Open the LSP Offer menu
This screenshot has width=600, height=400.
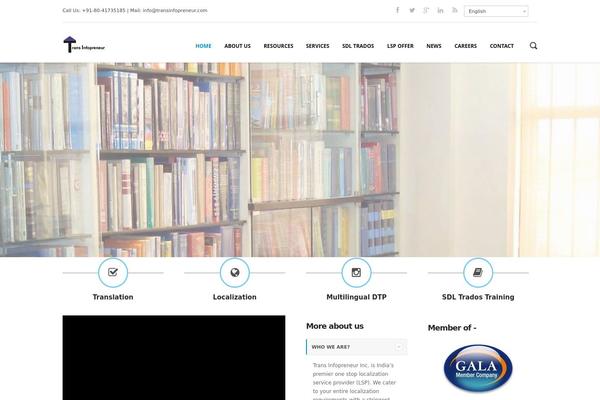pos(400,46)
